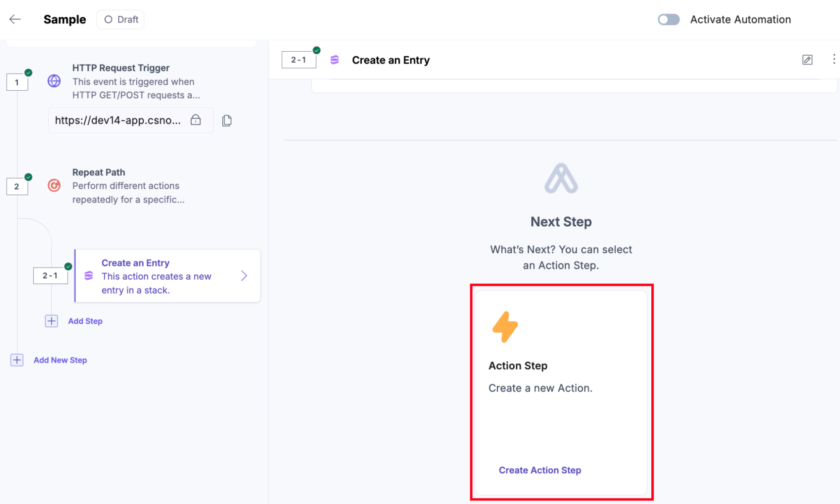Copy the webhook URL with copy icon
Image resolution: width=840 pixels, height=504 pixels.
point(227,121)
